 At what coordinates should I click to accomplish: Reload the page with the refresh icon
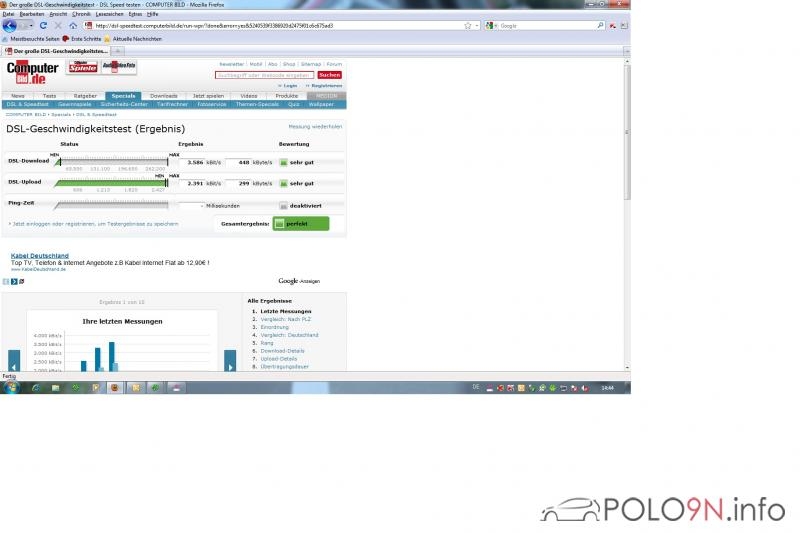coord(44,25)
